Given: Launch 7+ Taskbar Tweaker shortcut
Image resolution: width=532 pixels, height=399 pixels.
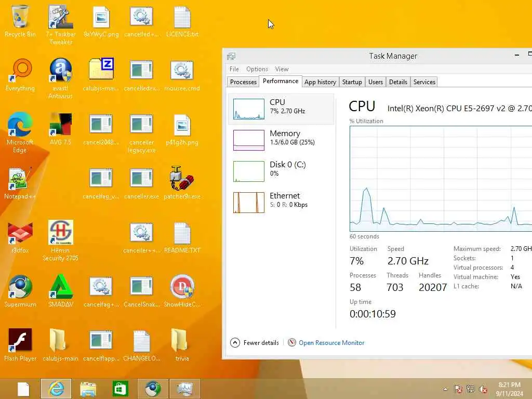Looking at the screenshot, I should tap(61, 24).
